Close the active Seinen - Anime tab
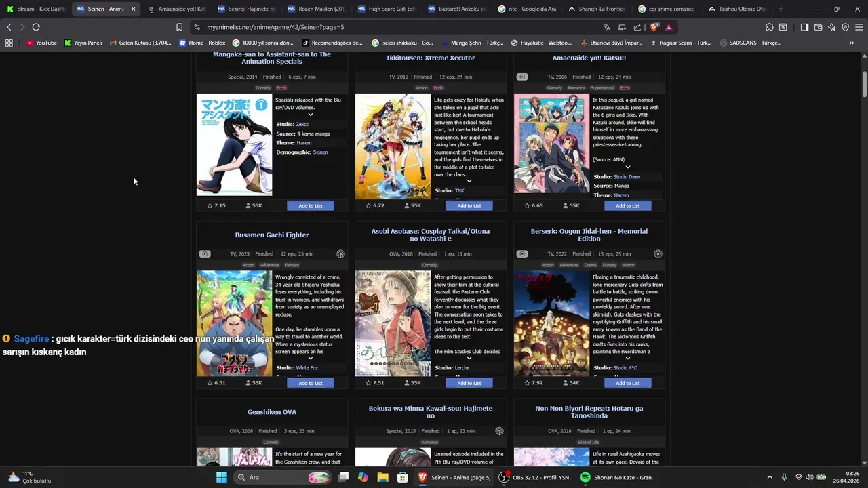This screenshot has height=488, width=868. pyautogui.click(x=133, y=9)
